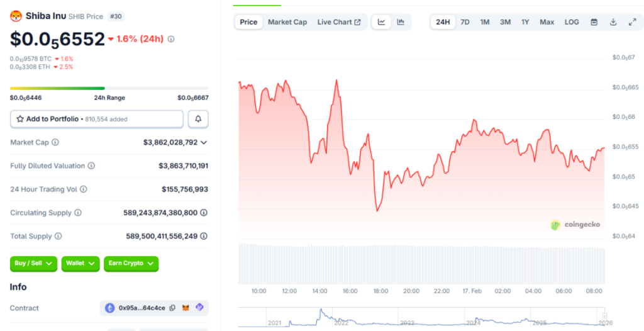Open the Live Chart tab

click(338, 22)
